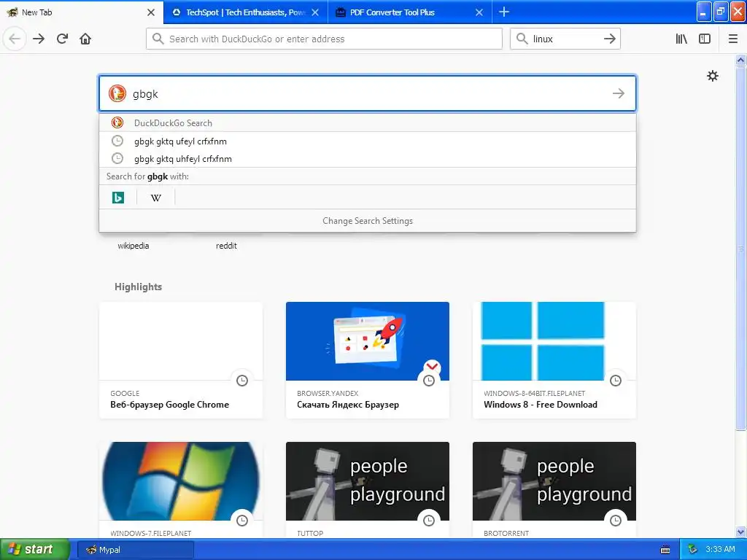Open New Tab page settings gear
Viewport: 747px width, 560px height.
point(712,76)
